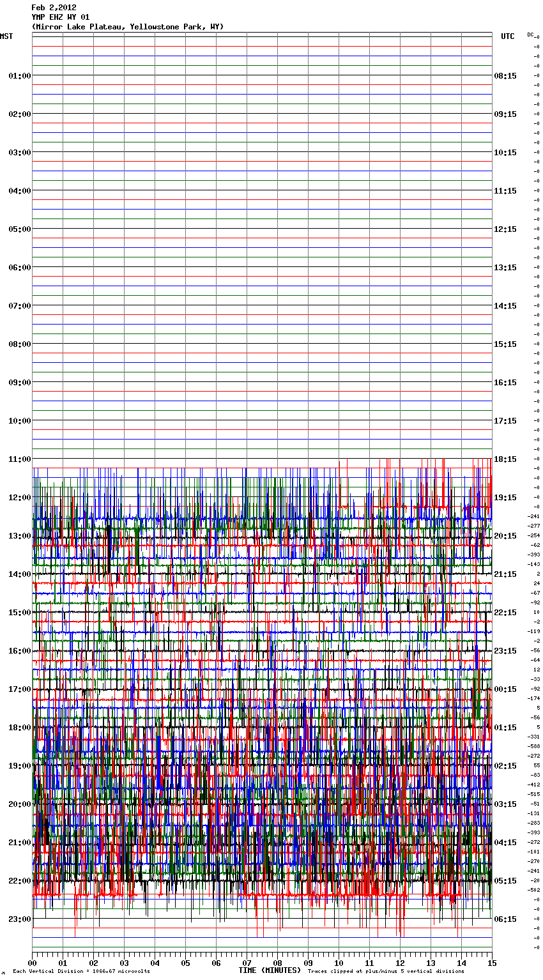
Task: Click the DC offset value '-283'
Action: pyautogui.click(x=534, y=823)
